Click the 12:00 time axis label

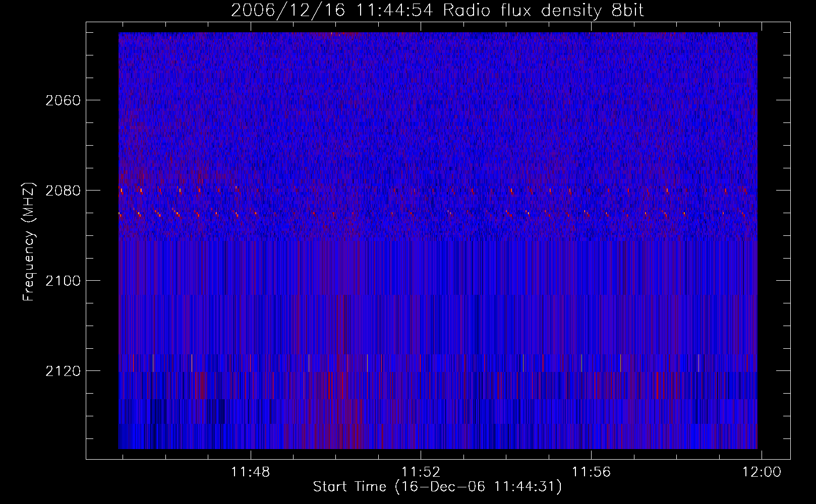pos(762,472)
